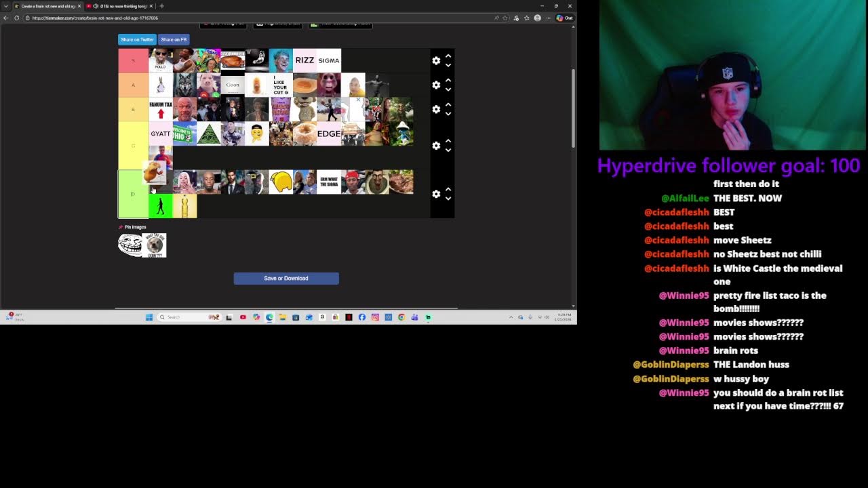Click the Save or Download button

click(286, 279)
